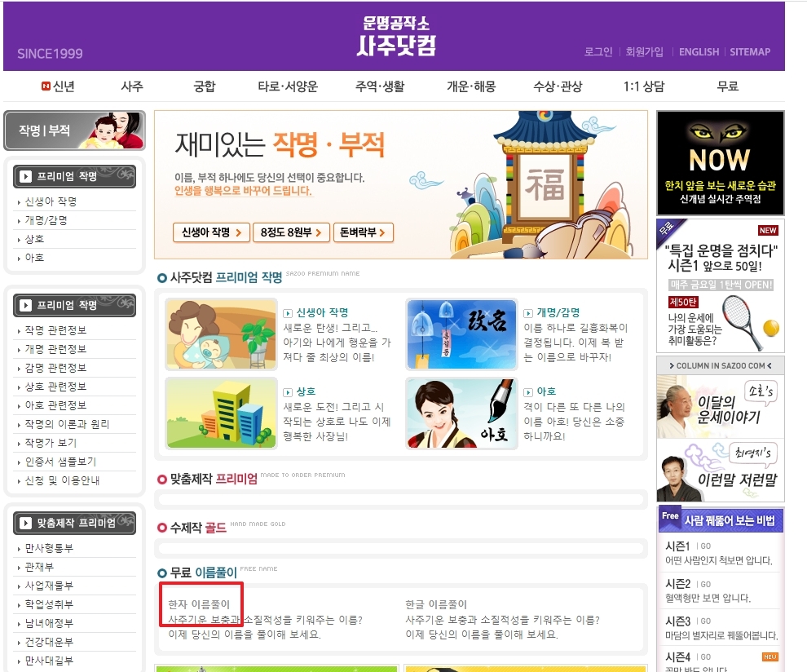
Task: Click the 8정도 8원부 banner button
Action: (291, 232)
